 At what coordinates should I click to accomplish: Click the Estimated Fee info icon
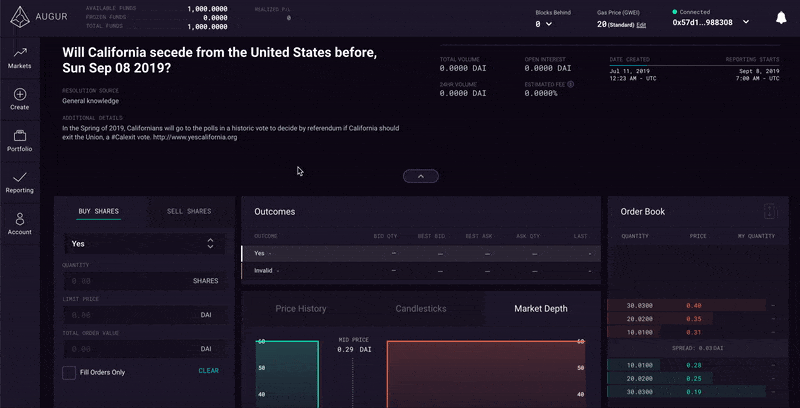point(570,84)
